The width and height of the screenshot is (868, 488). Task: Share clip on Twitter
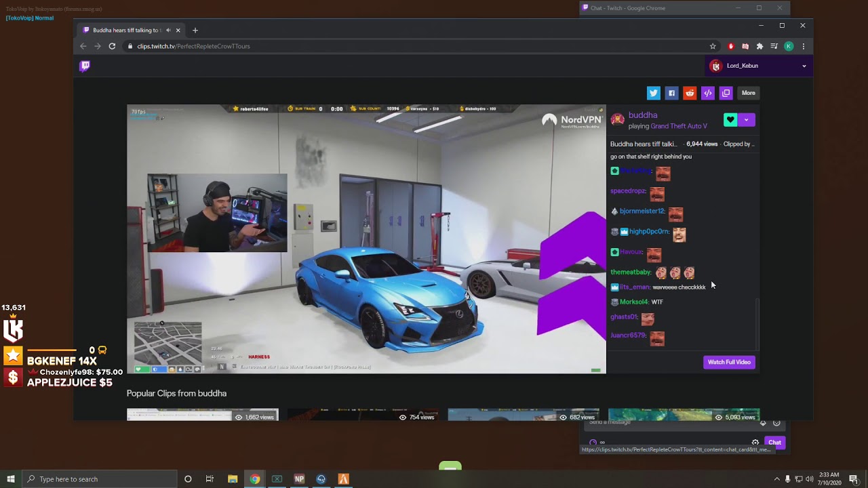coord(653,93)
